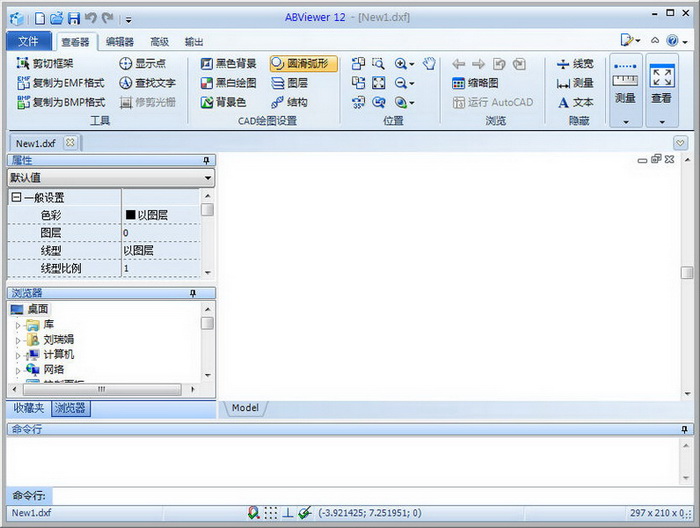The width and height of the screenshot is (700, 528).
Task: Pin the 命令行 command line panel
Action: 684,429
